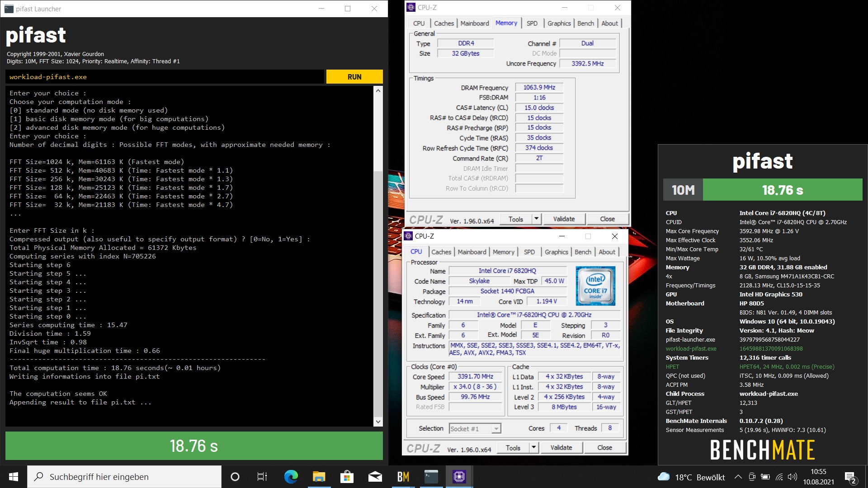Click the BENCHMATE logo in result panel
Screen dimensions: 868x488
[762, 450]
